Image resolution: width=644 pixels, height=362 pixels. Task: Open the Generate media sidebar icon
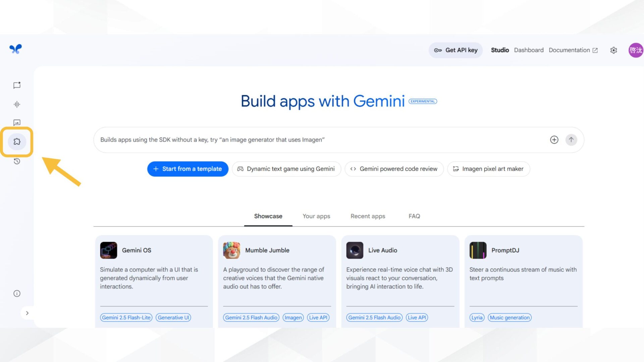[17, 122]
